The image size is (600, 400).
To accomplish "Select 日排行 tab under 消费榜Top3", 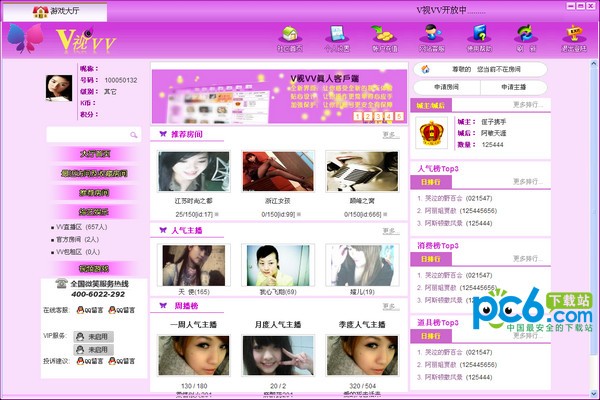I will pos(431,259).
